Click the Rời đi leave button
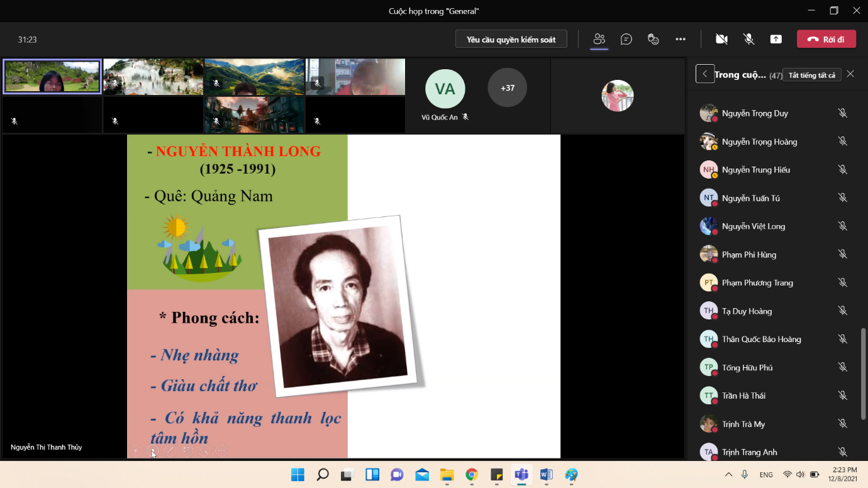Image resolution: width=868 pixels, height=488 pixels. (x=826, y=39)
